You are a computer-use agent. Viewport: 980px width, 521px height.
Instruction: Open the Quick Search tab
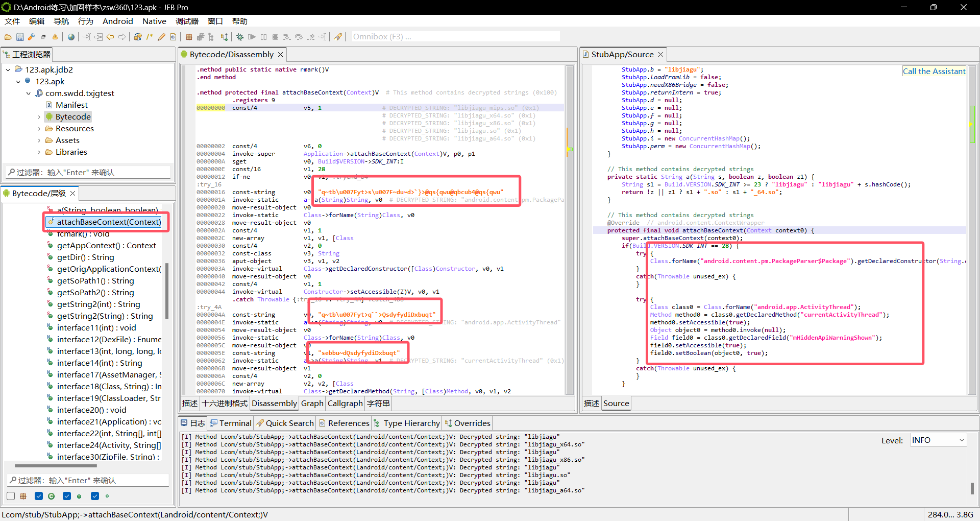coord(285,423)
